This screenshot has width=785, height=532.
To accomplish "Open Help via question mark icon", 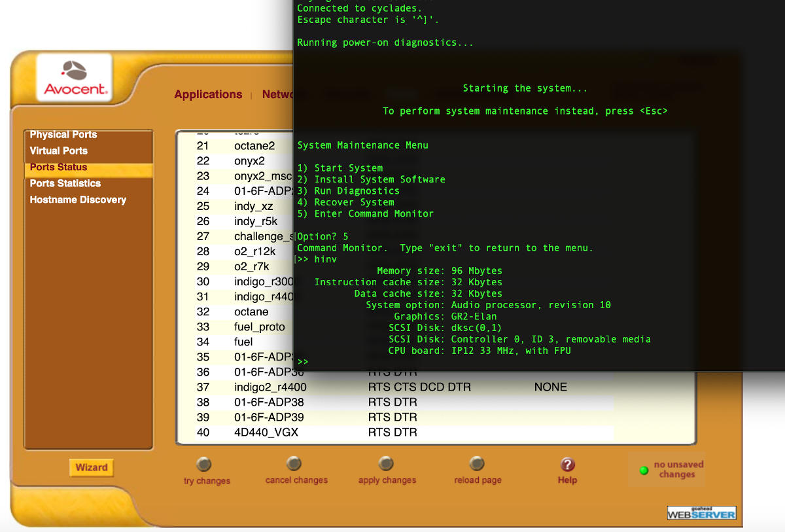I will click(567, 465).
